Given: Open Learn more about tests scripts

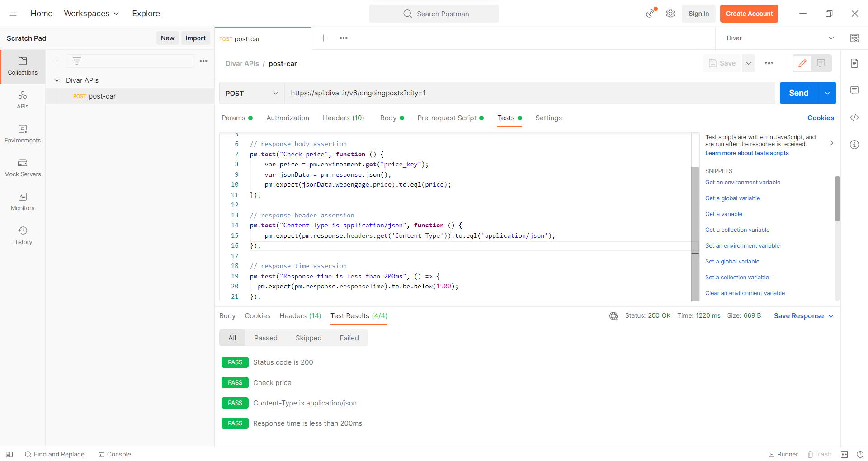Looking at the screenshot, I should pos(747,153).
